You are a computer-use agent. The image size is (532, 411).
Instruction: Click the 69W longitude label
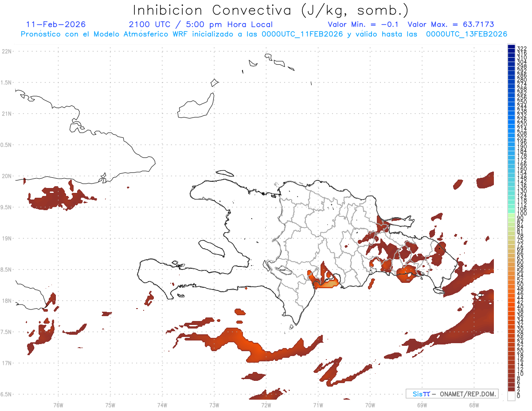[x=422, y=404]
